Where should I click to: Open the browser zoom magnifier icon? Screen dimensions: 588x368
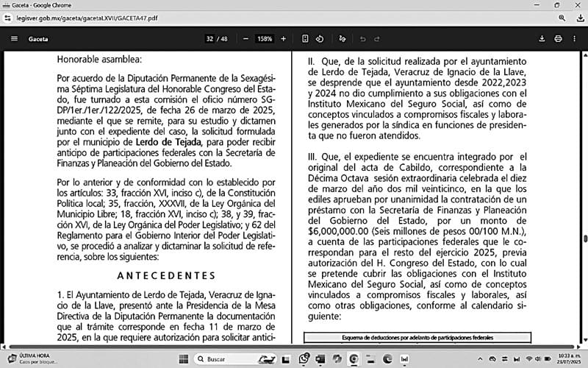[x=562, y=18]
